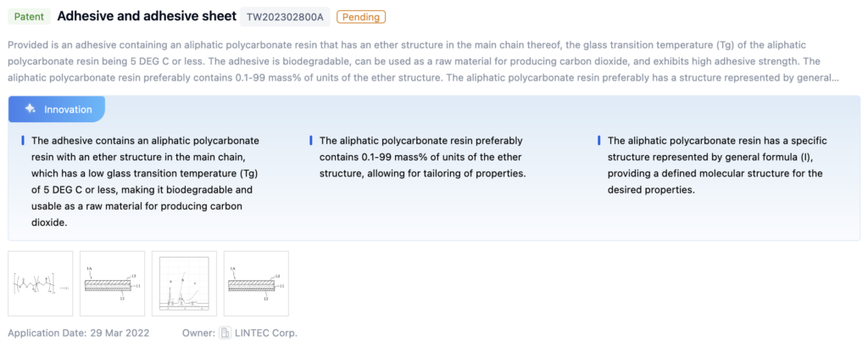
Task: Click the "Owner:" label
Action: click(x=199, y=333)
